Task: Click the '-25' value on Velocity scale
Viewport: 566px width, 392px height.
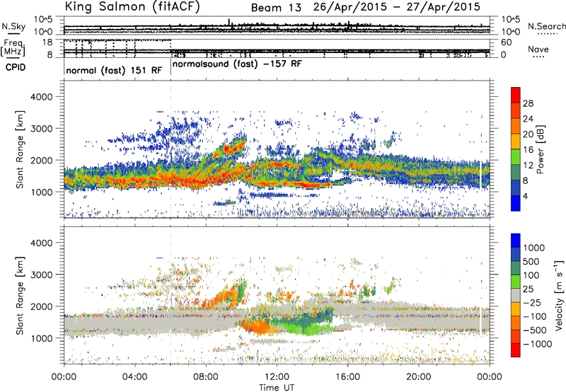Action: coord(531,302)
